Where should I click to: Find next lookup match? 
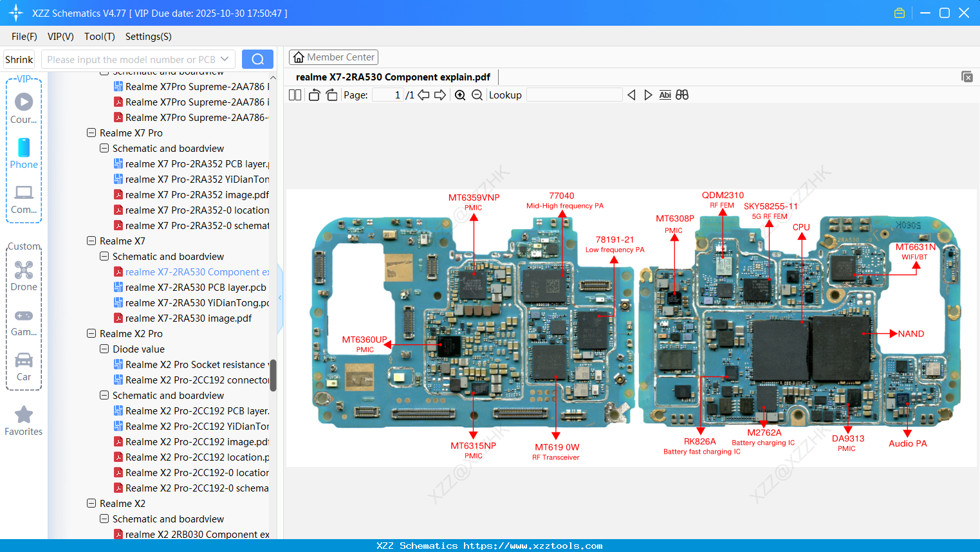click(648, 95)
